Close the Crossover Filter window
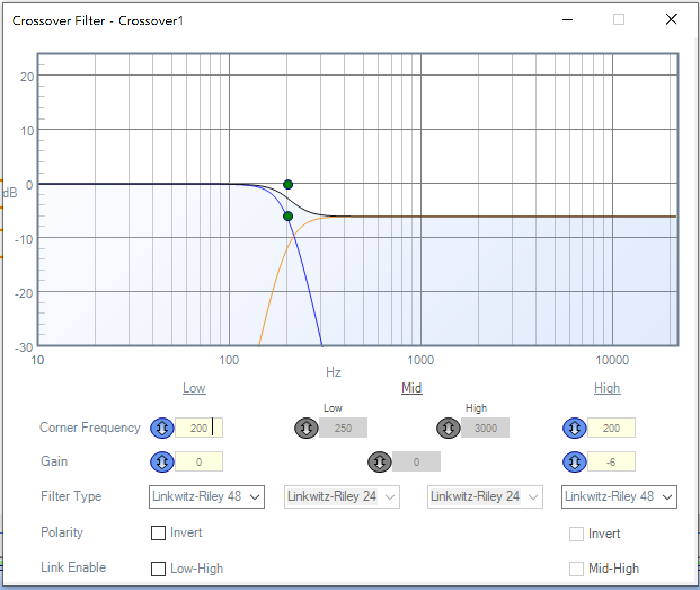 coord(671,19)
